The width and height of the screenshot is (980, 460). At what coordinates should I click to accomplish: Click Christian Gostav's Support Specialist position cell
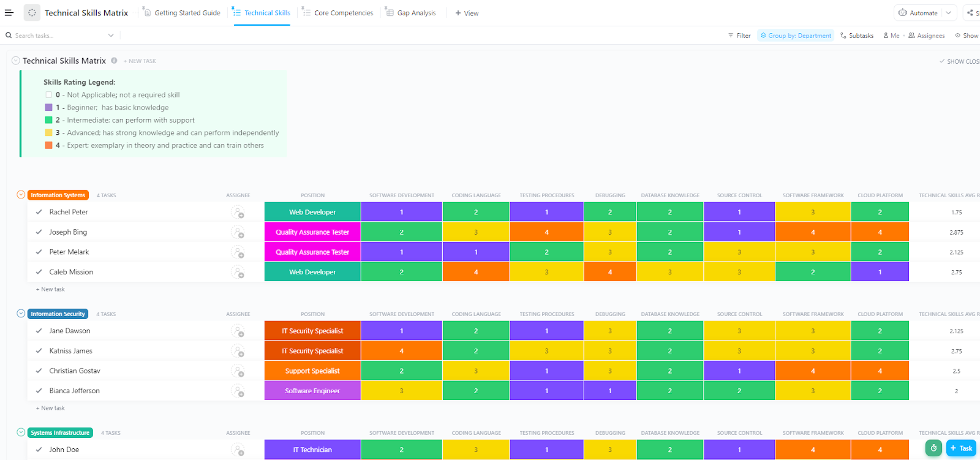coord(312,371)
